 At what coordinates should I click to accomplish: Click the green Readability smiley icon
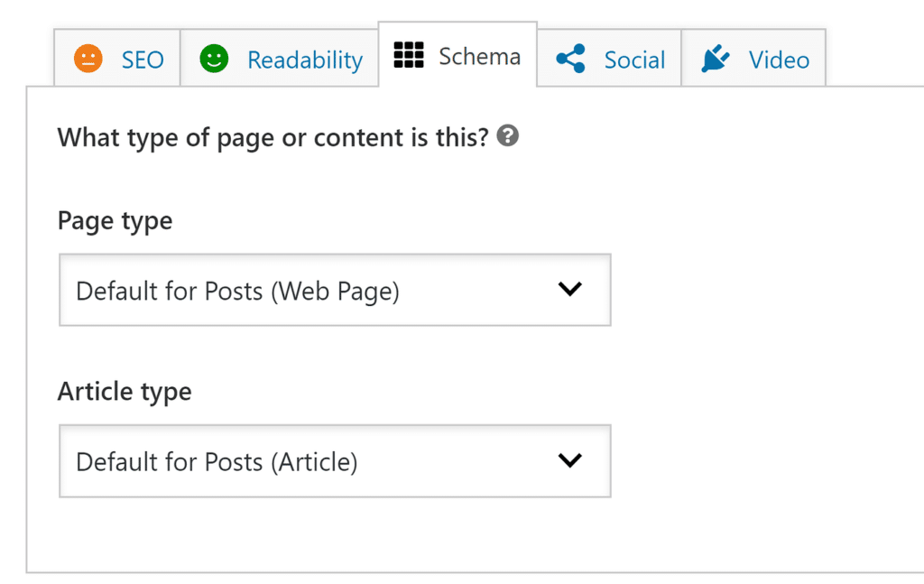coord(214,58)
